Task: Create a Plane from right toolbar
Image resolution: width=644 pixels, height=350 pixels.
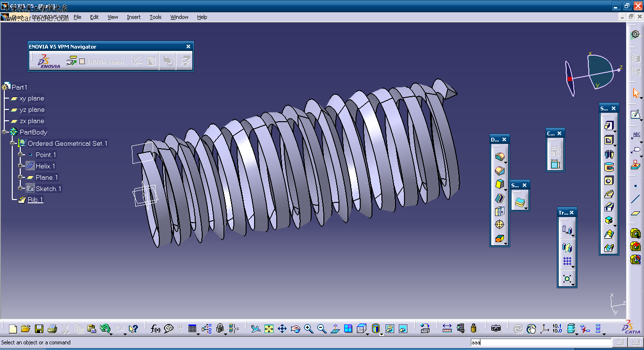Action: (635, 213)
